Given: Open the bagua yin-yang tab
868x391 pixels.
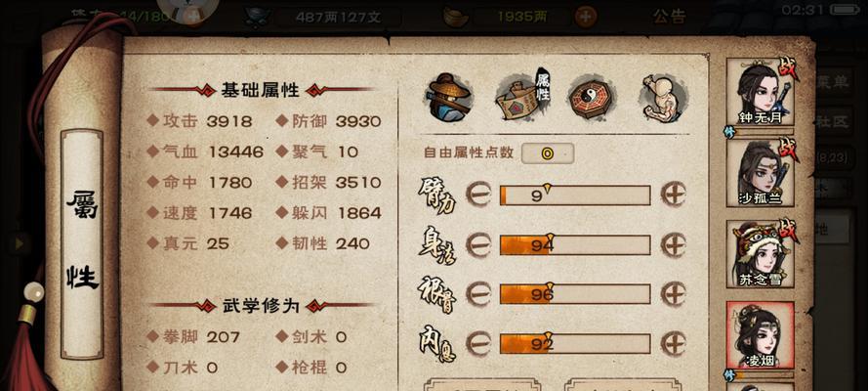Looking at the screenshot, I should click(x=591, y=99).
